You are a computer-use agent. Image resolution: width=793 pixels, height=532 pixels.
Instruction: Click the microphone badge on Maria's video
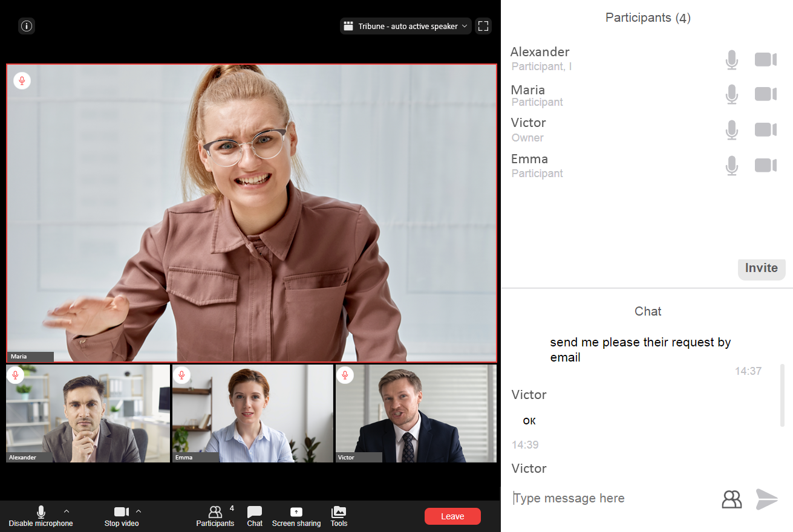click(22, 80)
